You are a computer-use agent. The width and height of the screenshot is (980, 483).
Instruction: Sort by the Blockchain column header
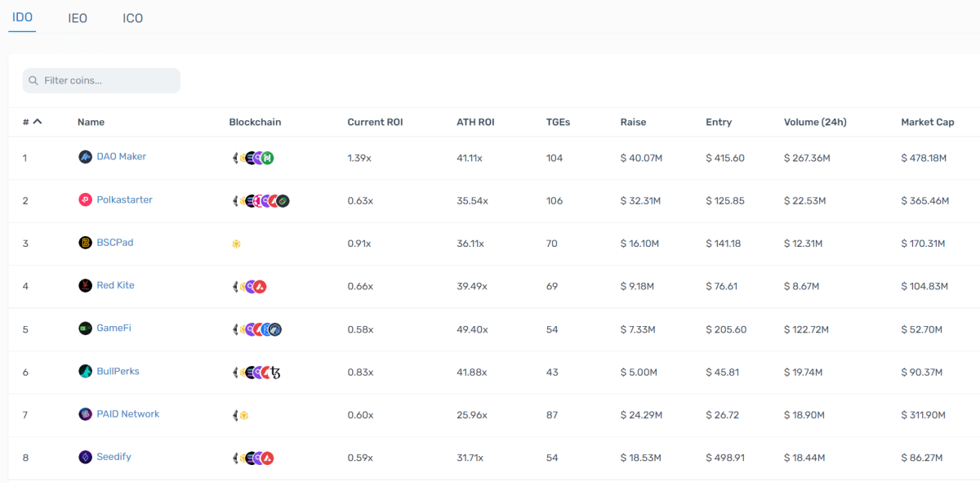(x=255, y=123)
